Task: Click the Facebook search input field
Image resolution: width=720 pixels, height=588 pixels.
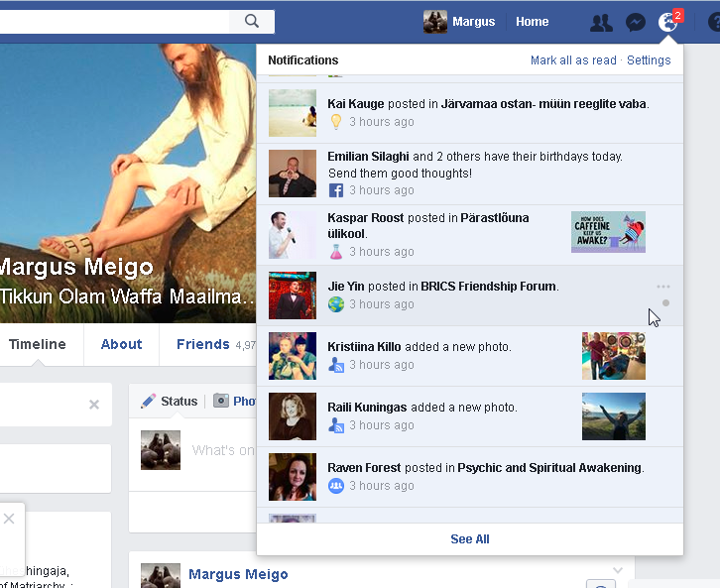Action: click(x=114, y=21)
